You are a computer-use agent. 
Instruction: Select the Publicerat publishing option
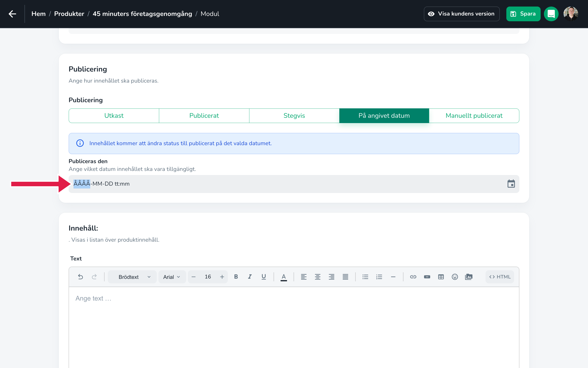(x=204, y=116)
